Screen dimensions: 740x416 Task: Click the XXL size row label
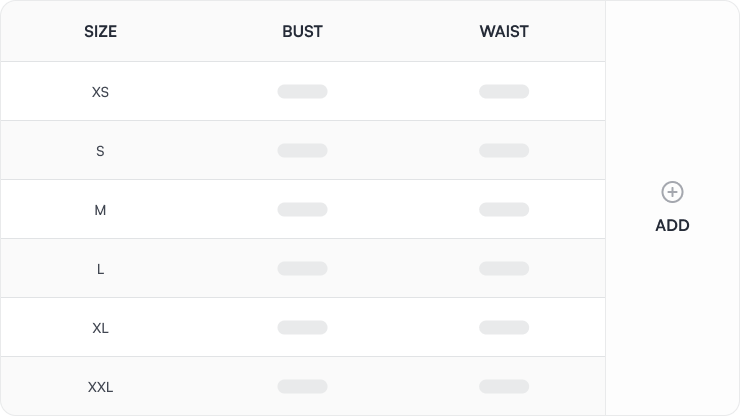(100, 387)
